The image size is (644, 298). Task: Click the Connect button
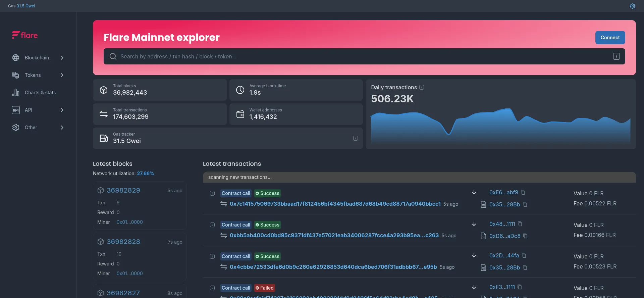click(610, 38)
